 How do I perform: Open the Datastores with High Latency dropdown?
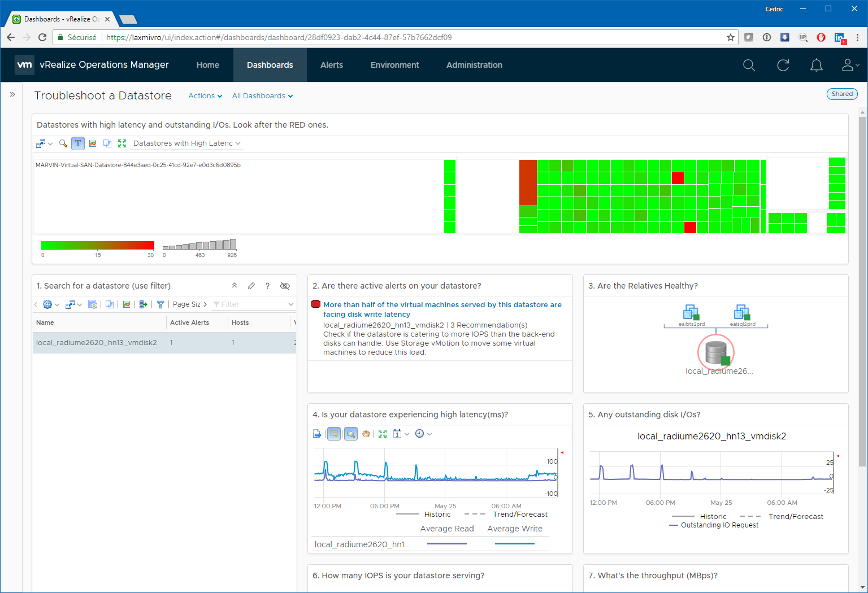pyautogui.click(x=186, y=143)
